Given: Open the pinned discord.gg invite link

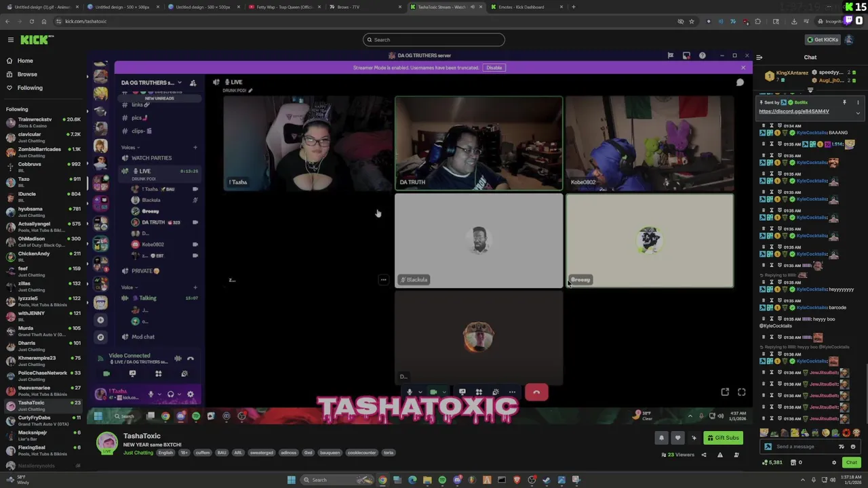Looking at the screenshot, I should (793, 111).
